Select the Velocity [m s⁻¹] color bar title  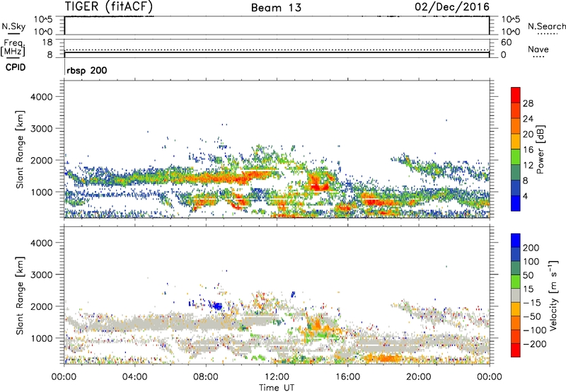[x=553, y=295]
